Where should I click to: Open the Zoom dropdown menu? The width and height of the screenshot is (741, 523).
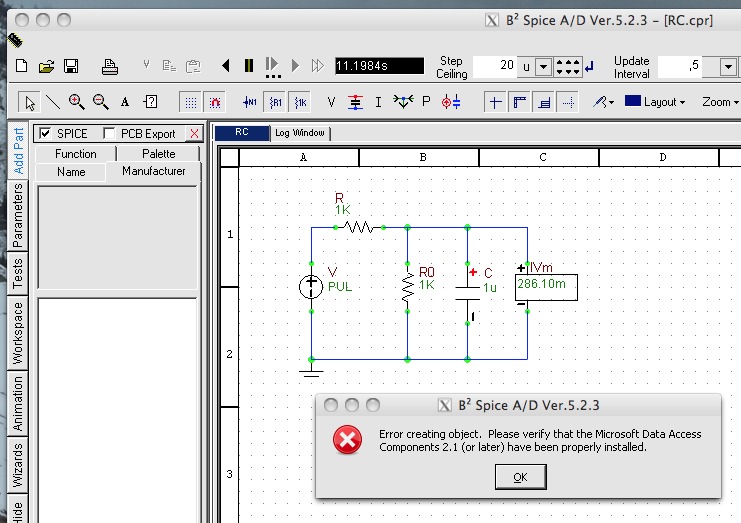(x=720, y=102)
